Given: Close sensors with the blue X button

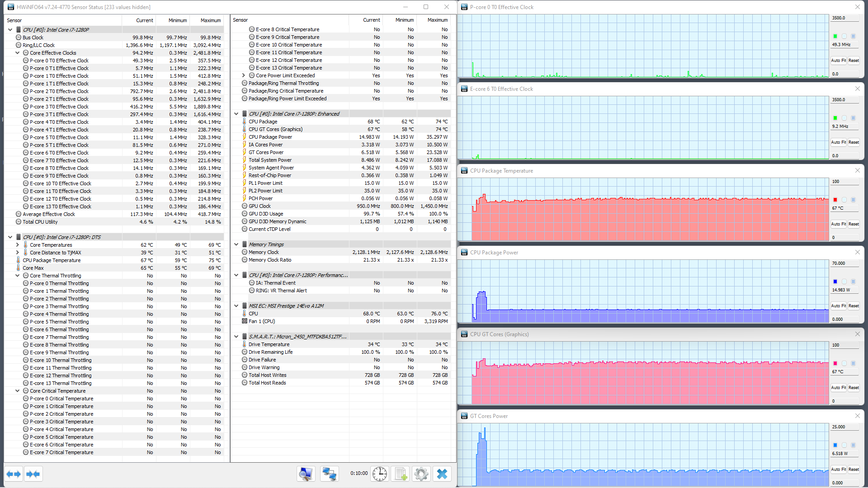Looking at the screenshot, I should (x=442, y=474).
